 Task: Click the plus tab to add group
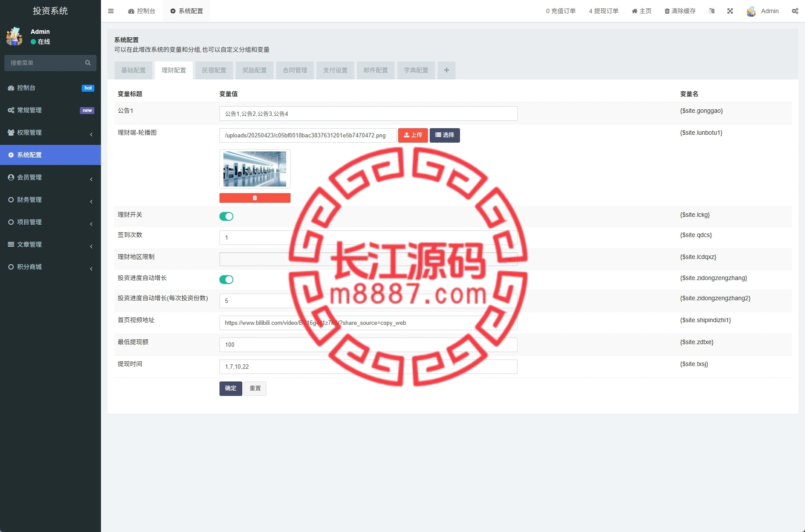446,70
